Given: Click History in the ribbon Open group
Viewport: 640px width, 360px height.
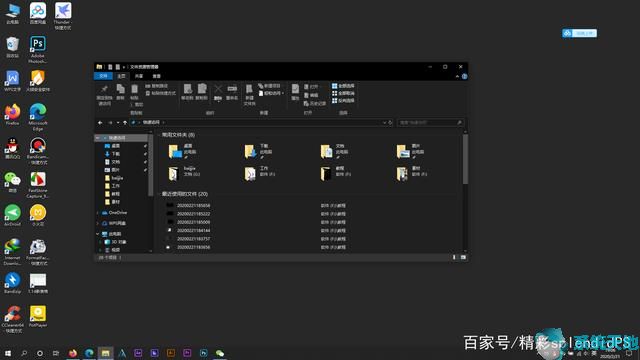Looking at the screenshot, I should pos(315,104).
